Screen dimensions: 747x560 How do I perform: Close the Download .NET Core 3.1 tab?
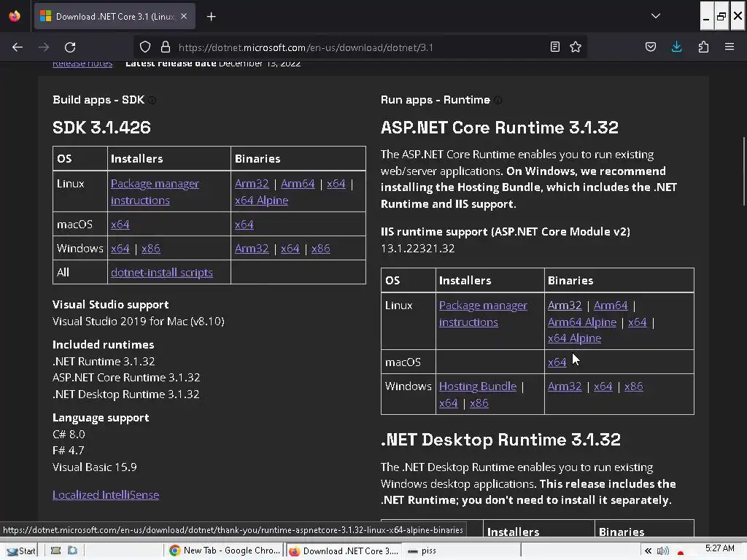pyautogui.click(x=184, y=16)
